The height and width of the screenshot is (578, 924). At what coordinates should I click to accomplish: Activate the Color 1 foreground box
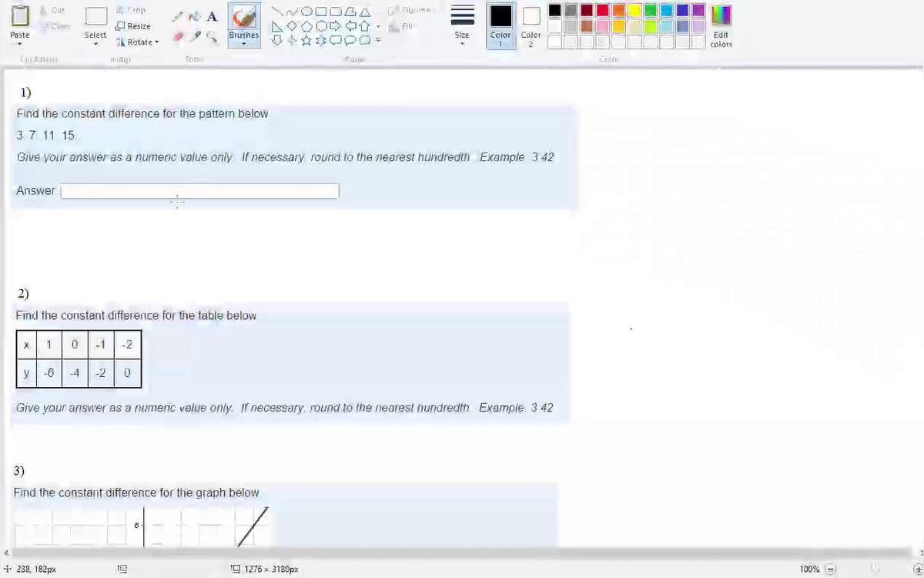click(x=500, y=27)
